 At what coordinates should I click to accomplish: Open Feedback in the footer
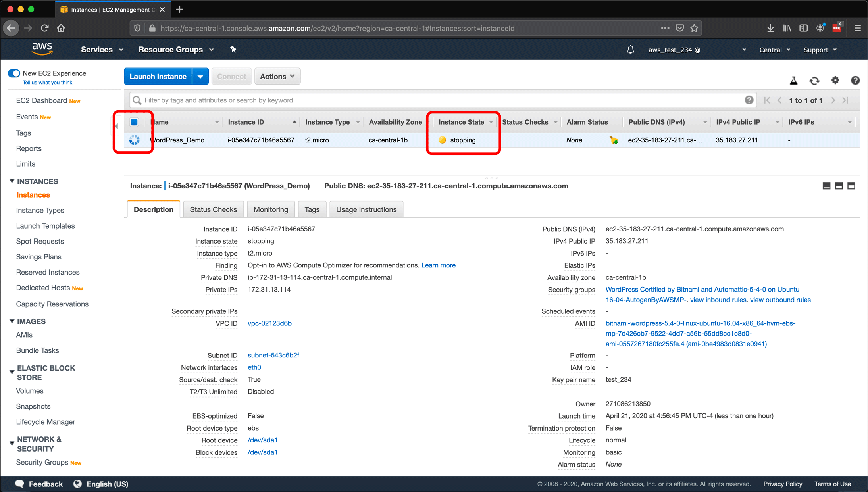39,484
